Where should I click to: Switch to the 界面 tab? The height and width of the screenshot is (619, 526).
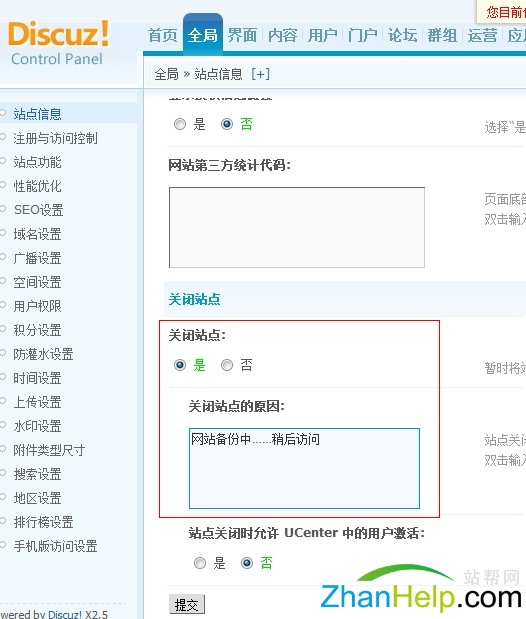click(242, 35)
